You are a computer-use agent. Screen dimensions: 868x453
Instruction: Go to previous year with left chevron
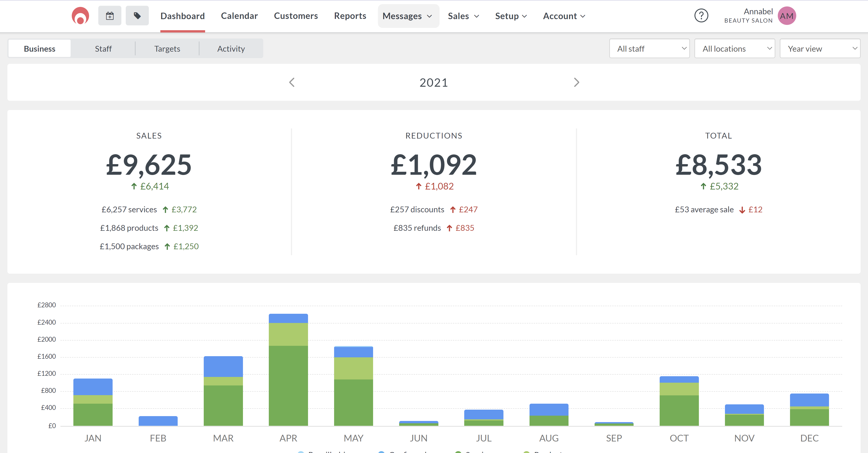[x=292, y=83]
